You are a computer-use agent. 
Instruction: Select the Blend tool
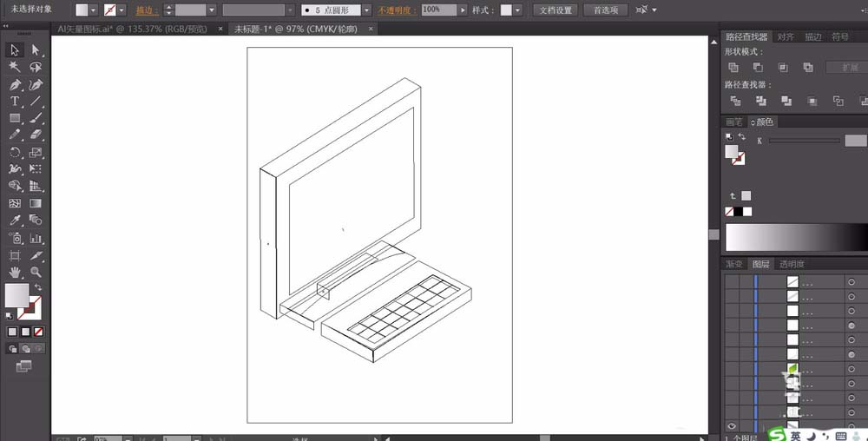coord(36,220)
